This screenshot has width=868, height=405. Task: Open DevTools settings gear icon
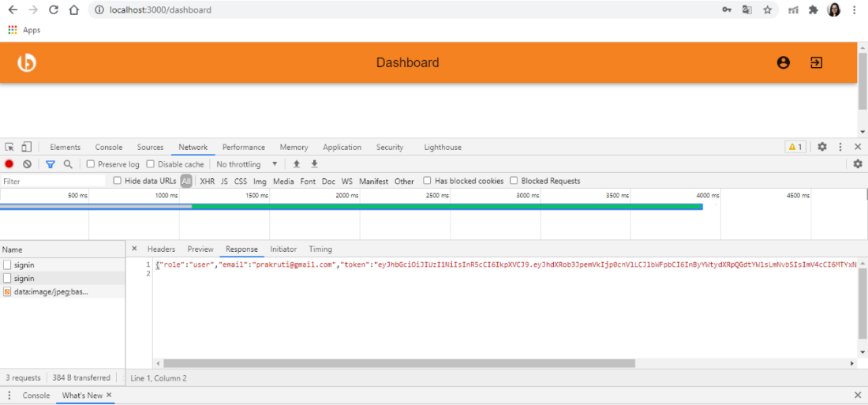821,147
